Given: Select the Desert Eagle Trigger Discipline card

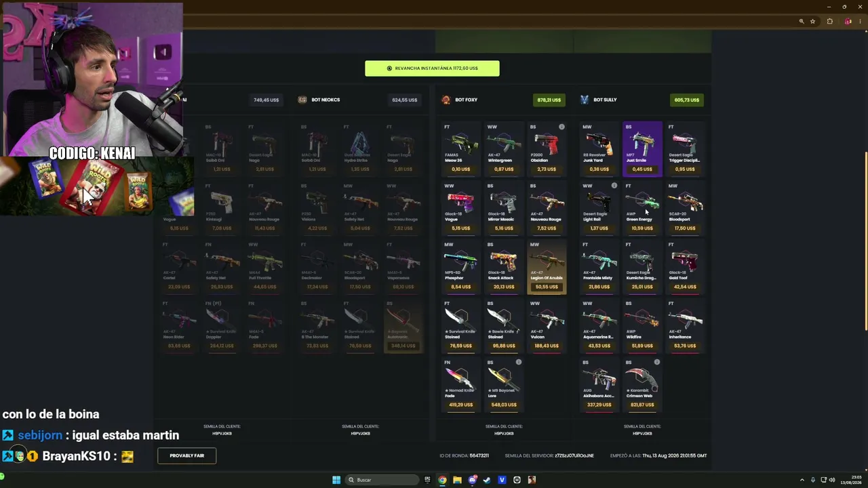Looking at the screenshot, I should point(685,148).
